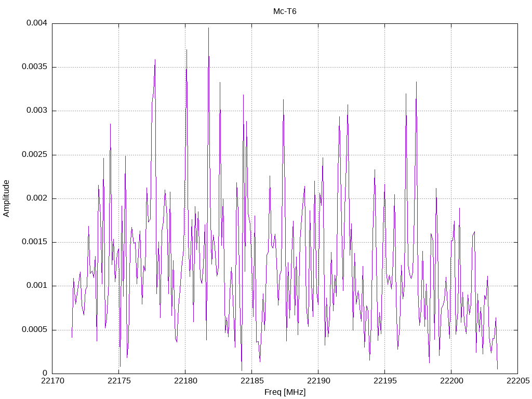Click the y-axis tick 0.0015

pyautogui.click(x=34, y=242)
